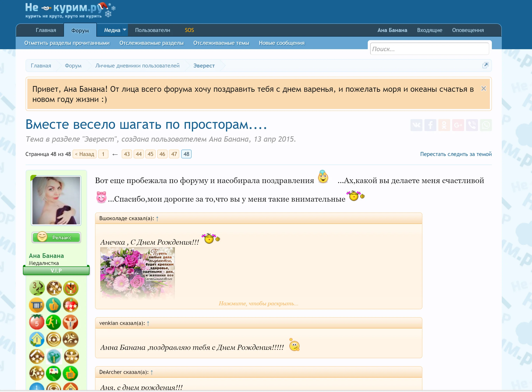
Task: Share via Odnoklassniki icon
Action: (x=444, y=125)
